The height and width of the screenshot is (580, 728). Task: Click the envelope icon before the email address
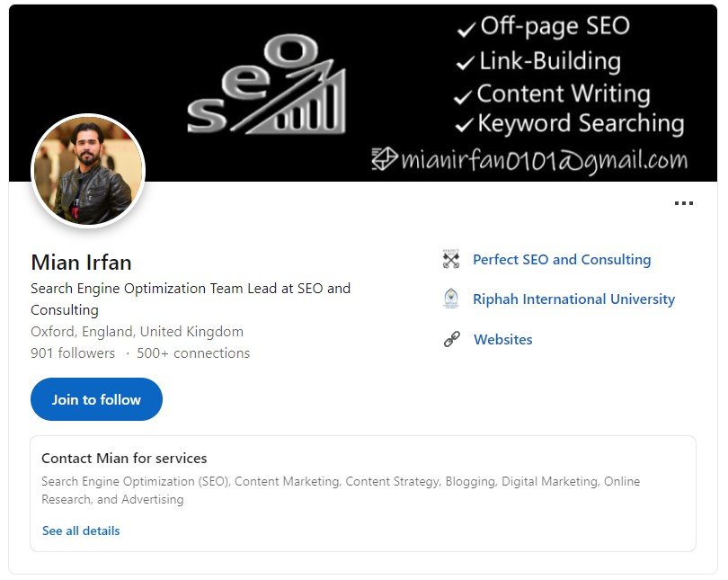[x=385, y=159]
